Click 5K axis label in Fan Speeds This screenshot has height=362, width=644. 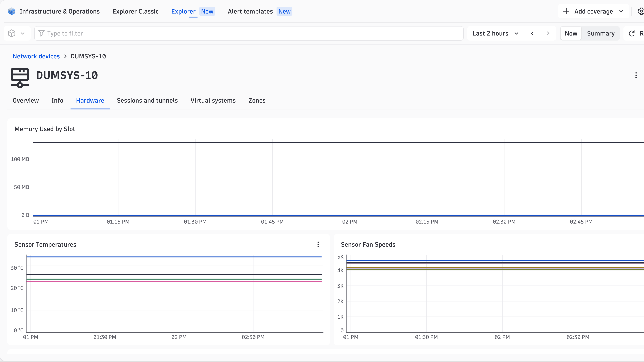[340, 257]
